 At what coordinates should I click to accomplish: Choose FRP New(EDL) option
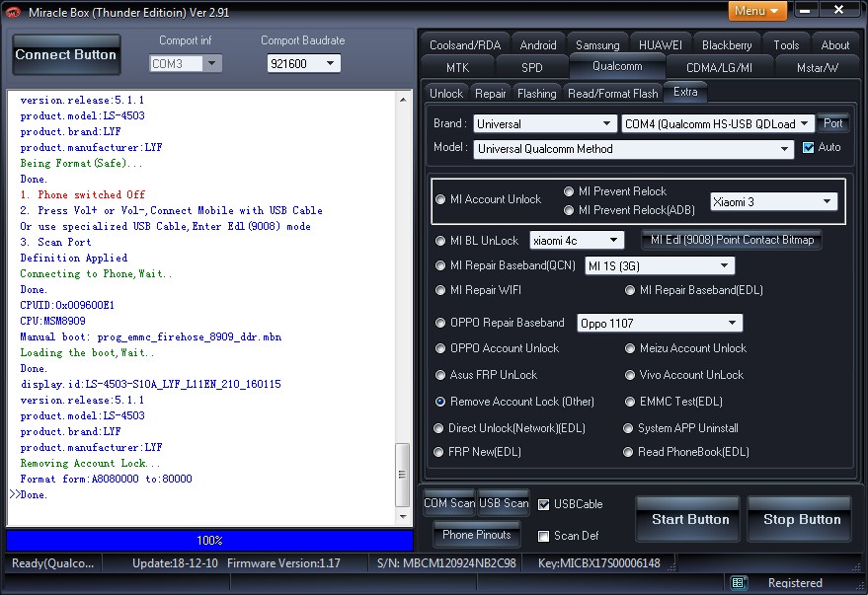pos(438,452)
